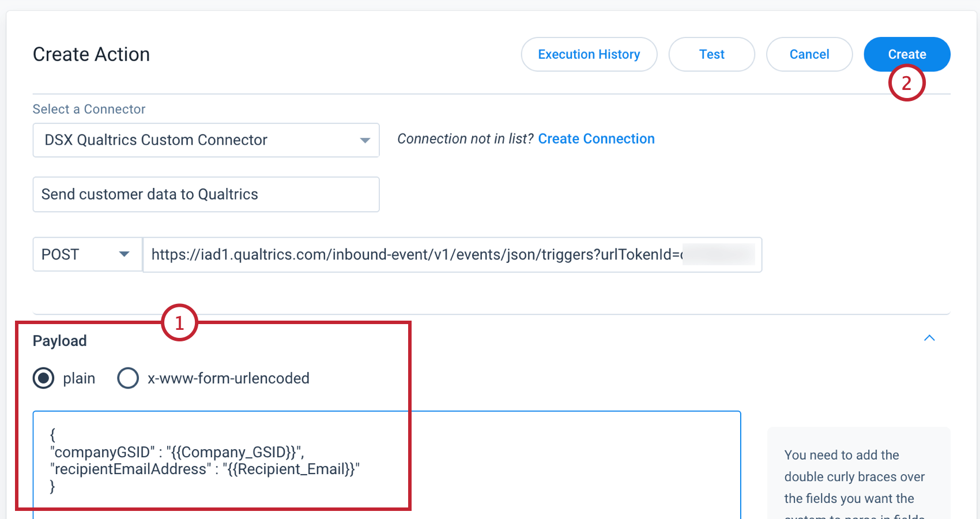Collapse the Payload section chevron
The width and height of the screenshot is (980, 519).
pos(929,338)
